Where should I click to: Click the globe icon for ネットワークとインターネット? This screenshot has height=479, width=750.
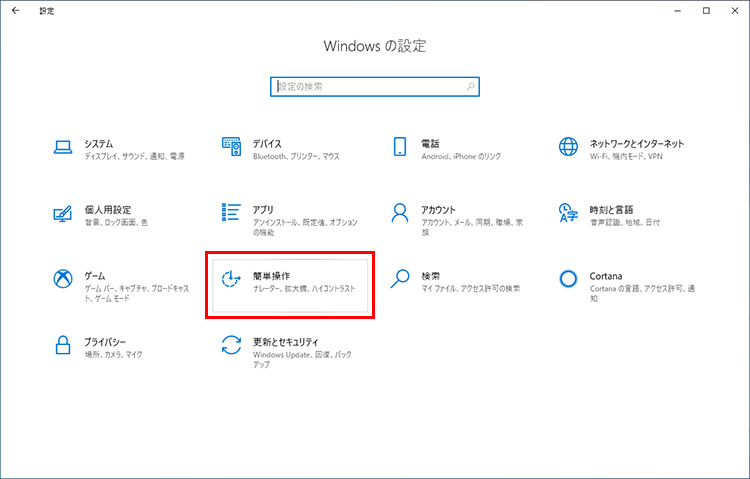tap(568, 147)
